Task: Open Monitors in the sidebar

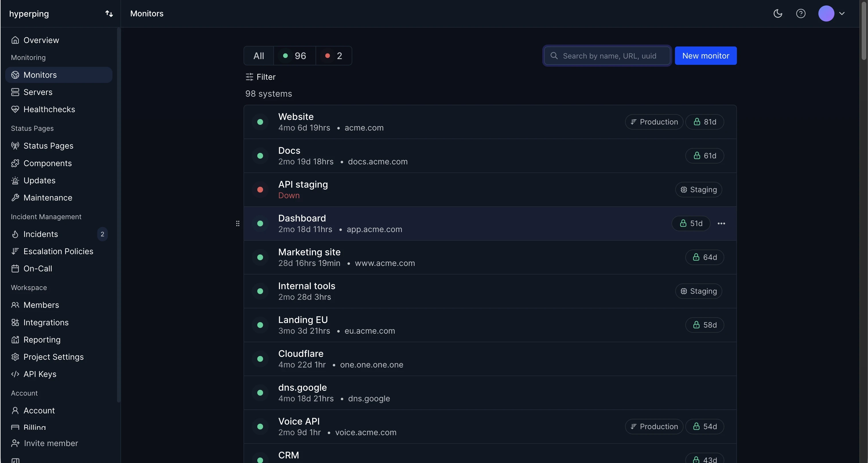Action: click(59, 75)
